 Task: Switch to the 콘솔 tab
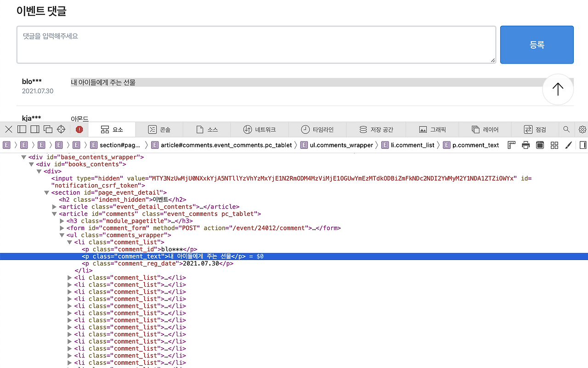[x=159, y=130]
